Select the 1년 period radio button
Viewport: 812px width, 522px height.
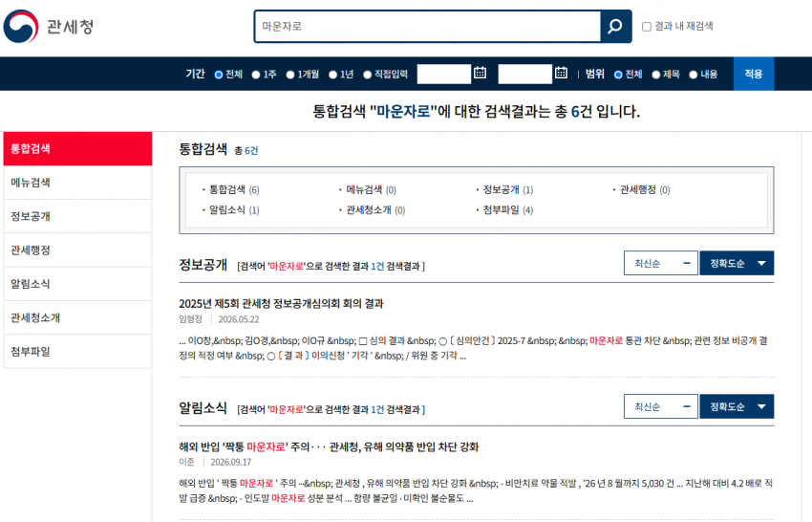(x=333, y=75)
